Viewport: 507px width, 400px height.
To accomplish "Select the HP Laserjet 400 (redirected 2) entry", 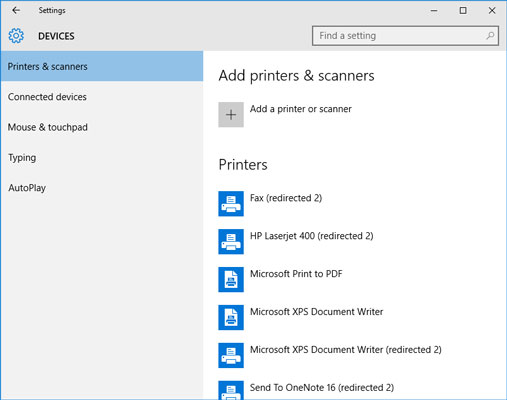I will pyautogui.click(x=312, y=236).
